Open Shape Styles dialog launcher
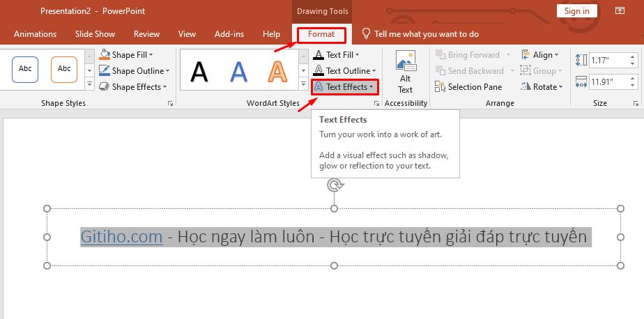This screenshot has height=319, width=644. [x=171, y=104]
